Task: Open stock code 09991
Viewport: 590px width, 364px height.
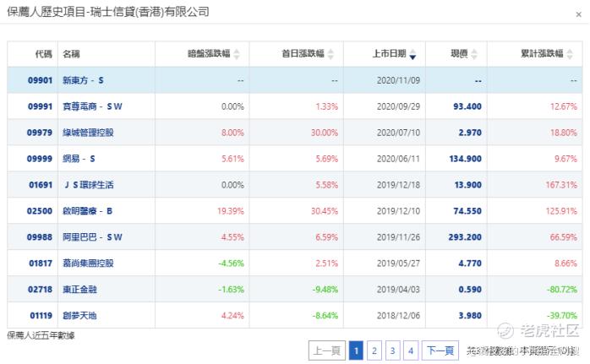Action: [x=40, y=106]
